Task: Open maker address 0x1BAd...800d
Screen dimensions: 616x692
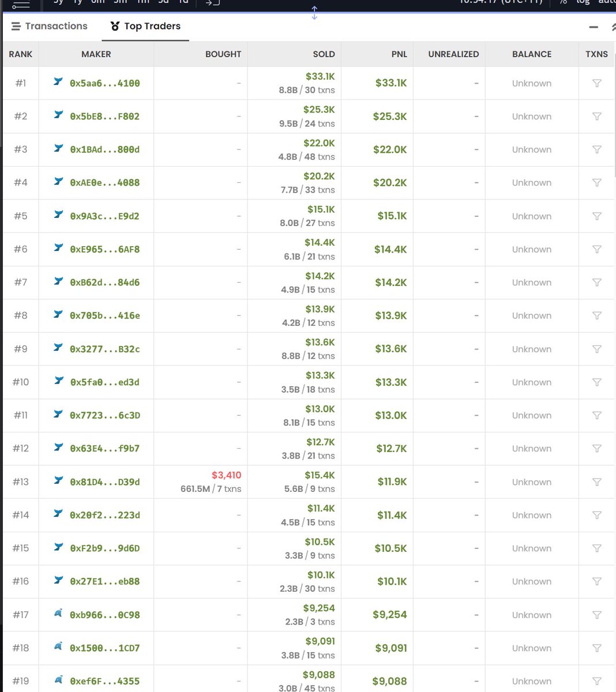Action: point(105,149)
